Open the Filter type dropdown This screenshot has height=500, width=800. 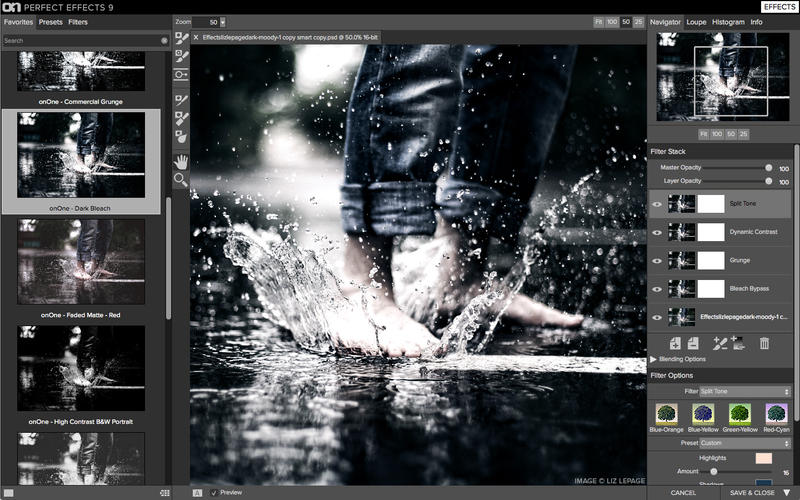(x=744, y=391)
